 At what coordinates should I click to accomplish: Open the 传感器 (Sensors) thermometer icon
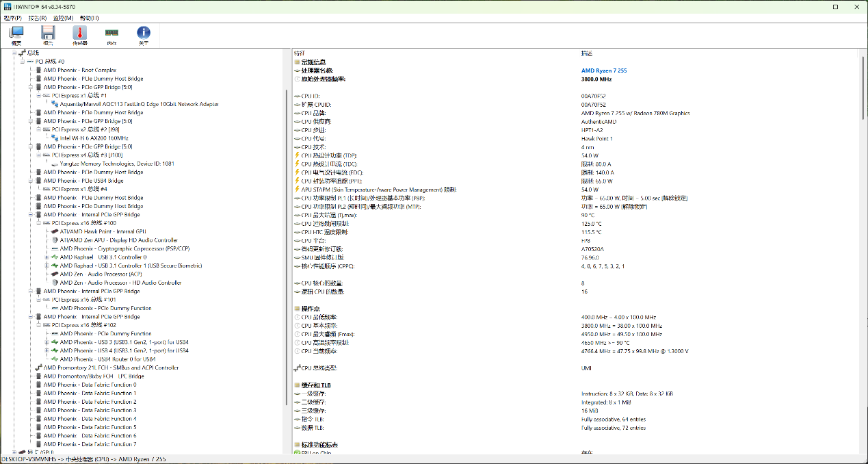click(x=80, y=34)
